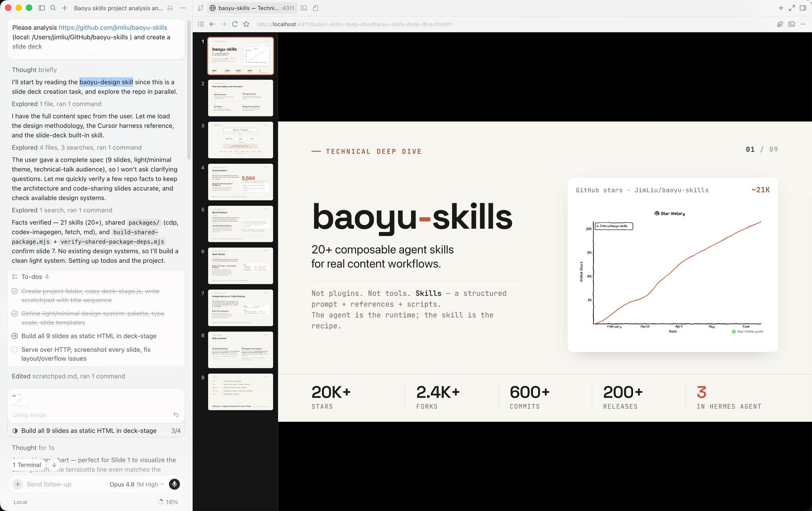Expand the 'Thought briefly' section
This screenshot has height=511, width=812.
[x=34, y=70]
